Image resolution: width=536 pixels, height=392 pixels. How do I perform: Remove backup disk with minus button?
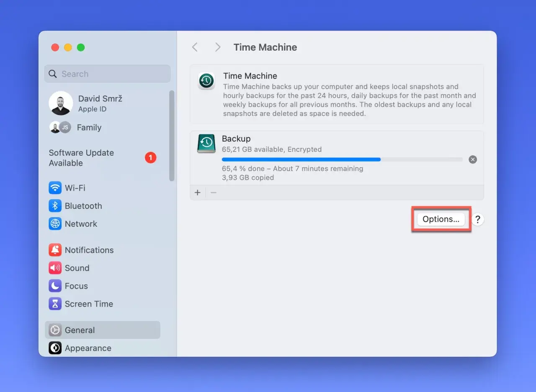213,192
